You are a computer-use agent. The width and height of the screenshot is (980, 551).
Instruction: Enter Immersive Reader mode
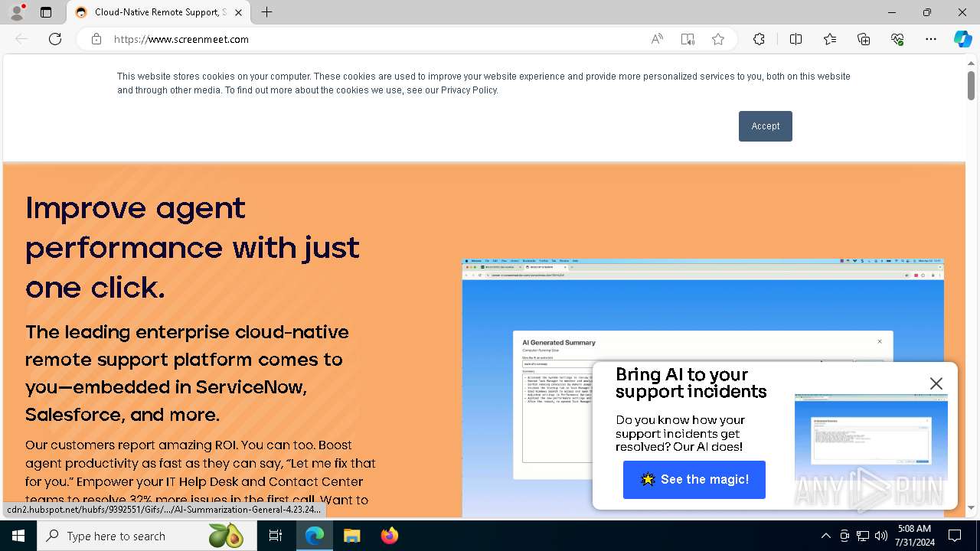688,39
